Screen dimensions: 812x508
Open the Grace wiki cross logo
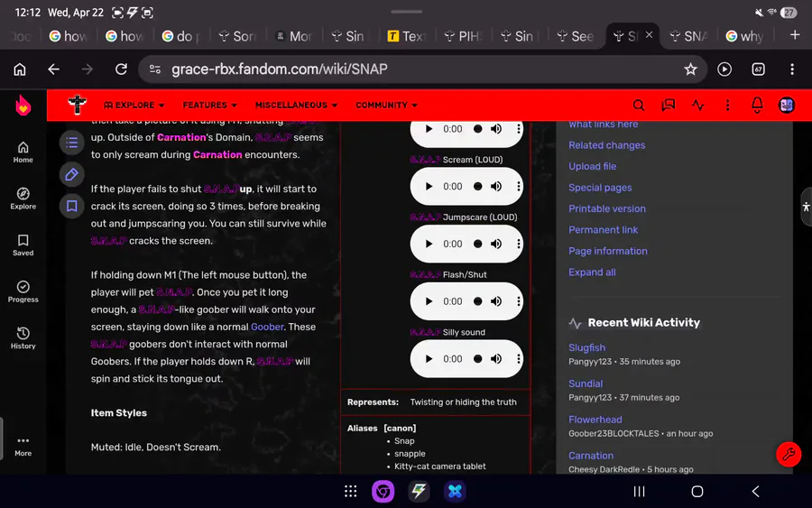[x=78, y=105]
